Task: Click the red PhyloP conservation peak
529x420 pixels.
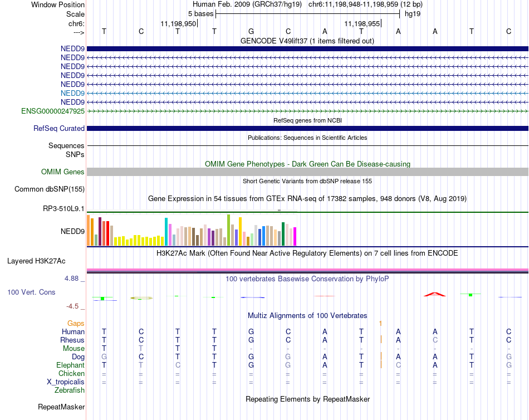Action: point(434,295)
